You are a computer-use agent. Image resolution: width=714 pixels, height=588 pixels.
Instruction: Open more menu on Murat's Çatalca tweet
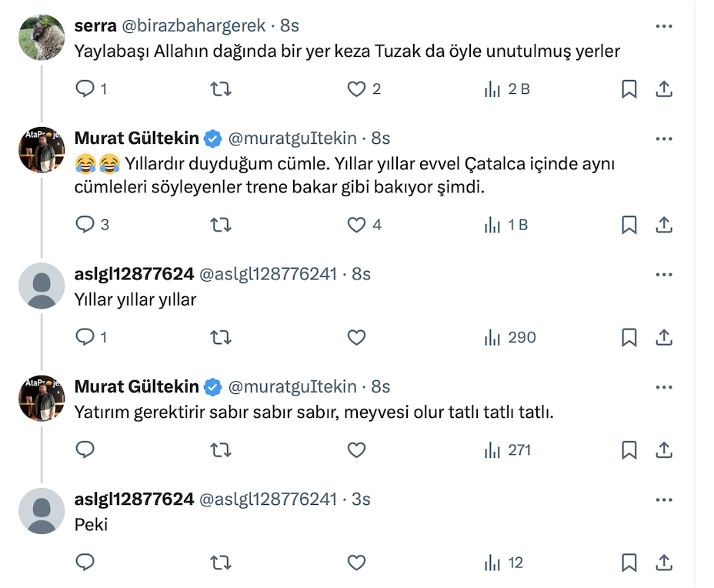point(663,139)
